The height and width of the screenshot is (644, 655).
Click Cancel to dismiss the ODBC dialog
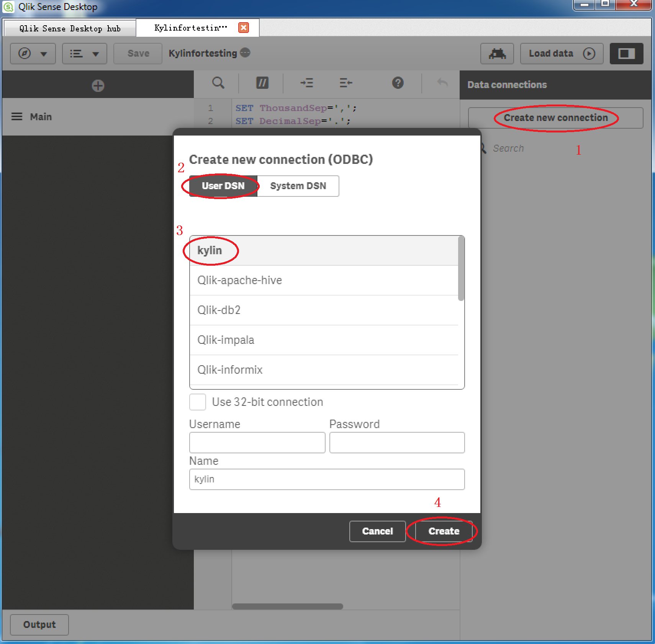377,531
